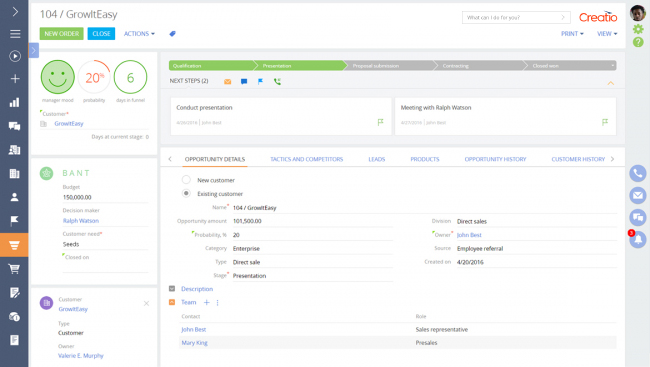This screenshot has height=367, width=650.
Task: Open the Valerie E. Murphy owner link
Action: pyautogui.click(x=81, y=355)
